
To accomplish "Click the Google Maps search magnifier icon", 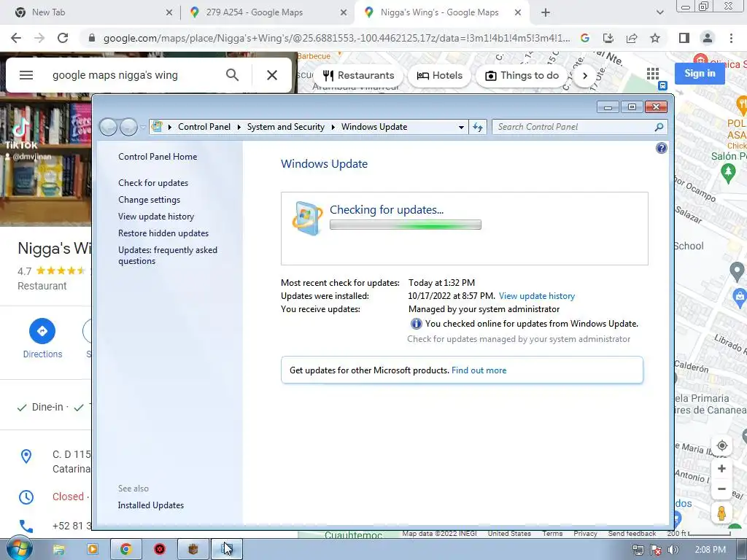I will point(232,75).
